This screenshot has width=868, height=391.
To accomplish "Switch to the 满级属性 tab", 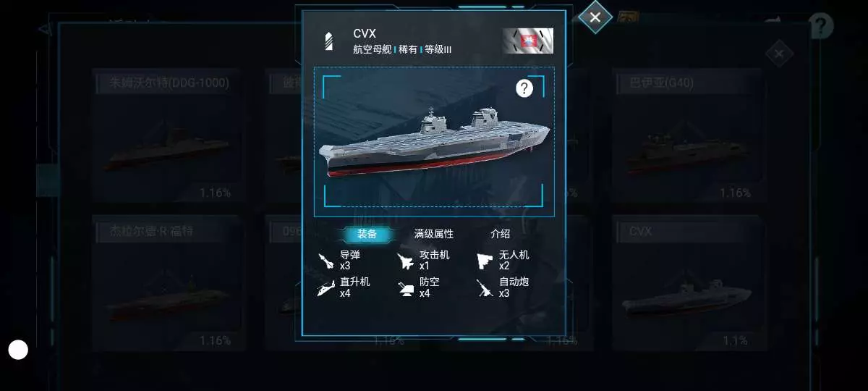I will click(x=434, y=234).
